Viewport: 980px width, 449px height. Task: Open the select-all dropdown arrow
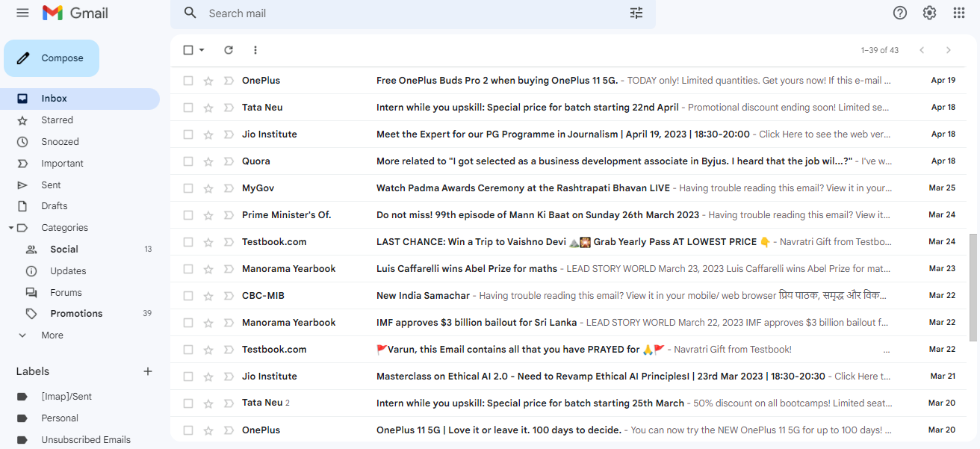[202, 50]
